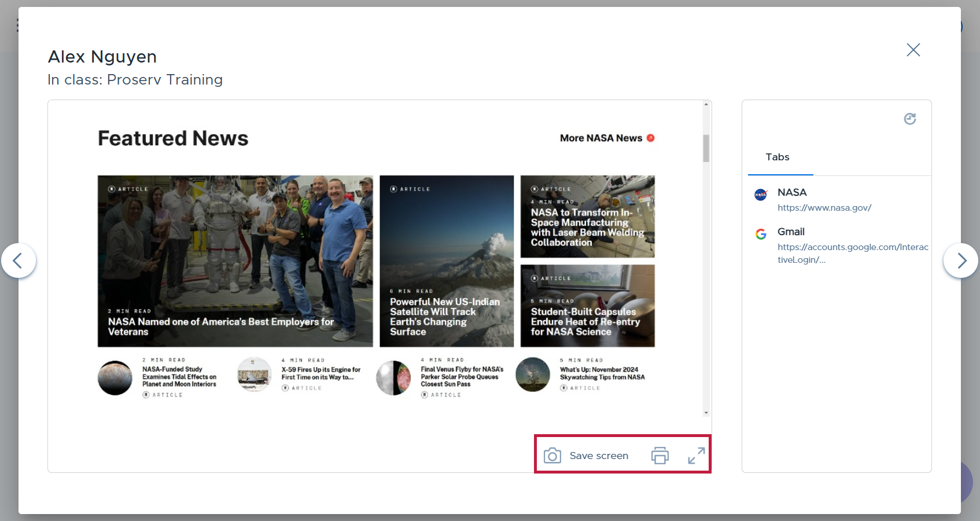Switch to the Tabs tab
980x521 pixels.
777,157
